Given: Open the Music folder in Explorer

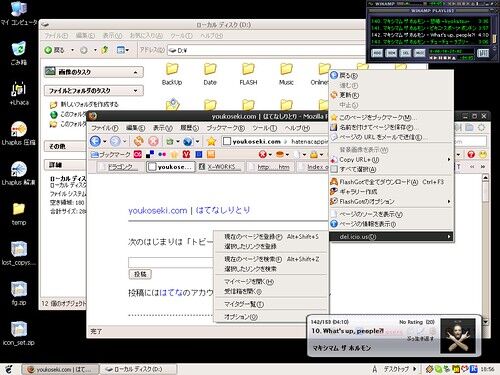Looking at the screenshot, I should (286, 74).
